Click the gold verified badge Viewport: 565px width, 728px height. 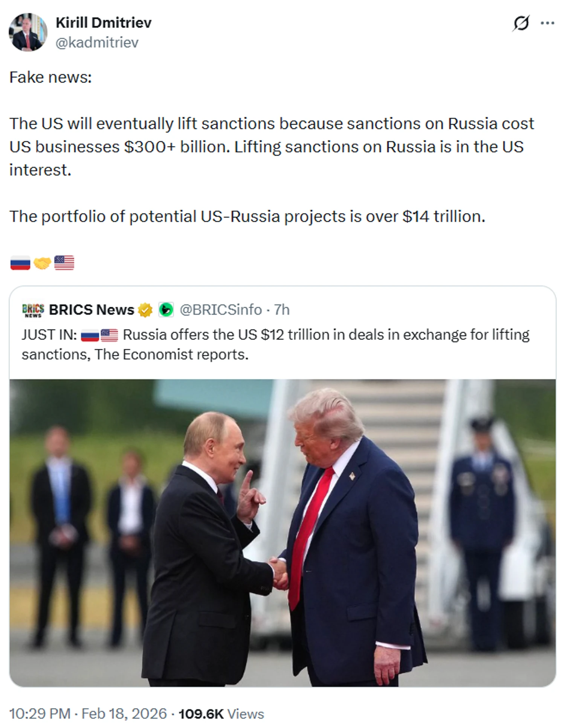(145, 310)
